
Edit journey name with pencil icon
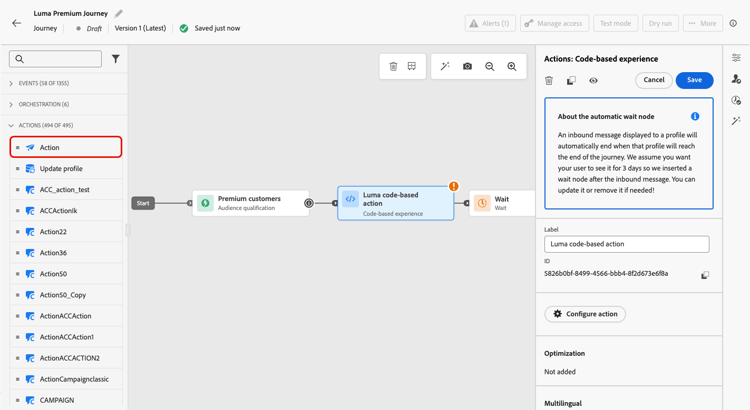[x=119, y=13]
